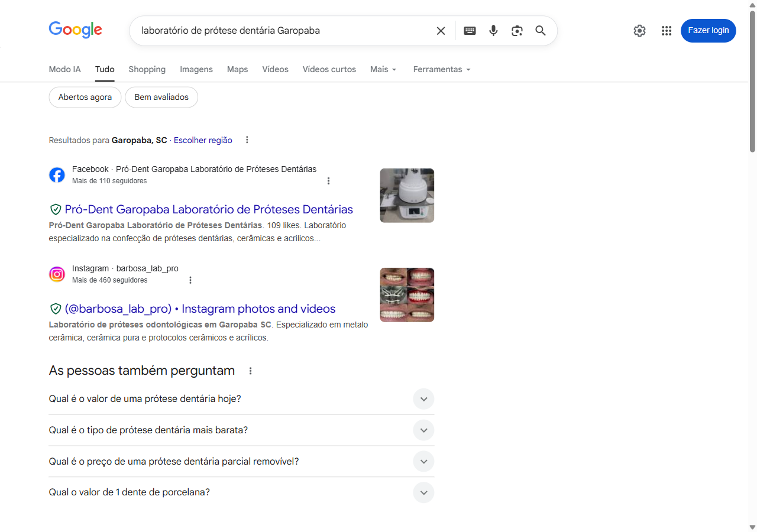Click Instagram · barbosa_lab_pro source line
Viewport: 757px width, 532px height.
125,268
